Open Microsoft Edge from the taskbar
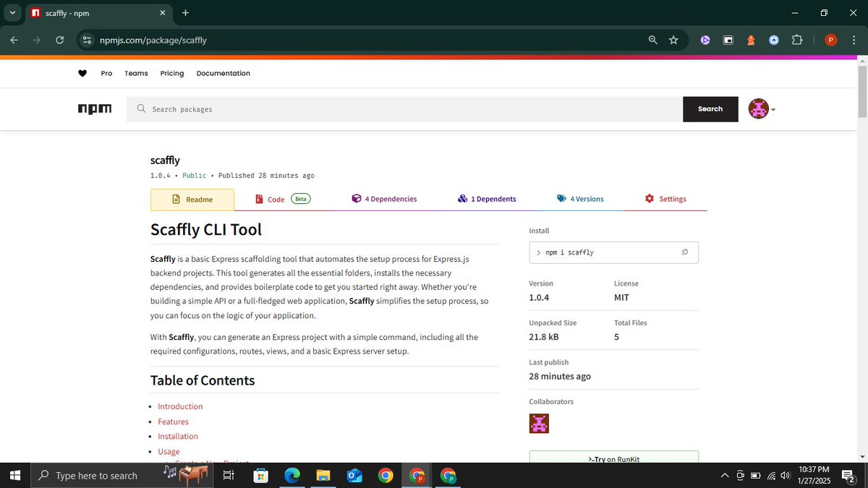Image resolution: width=868 pixels, height=488 pixels. point(292,476)
